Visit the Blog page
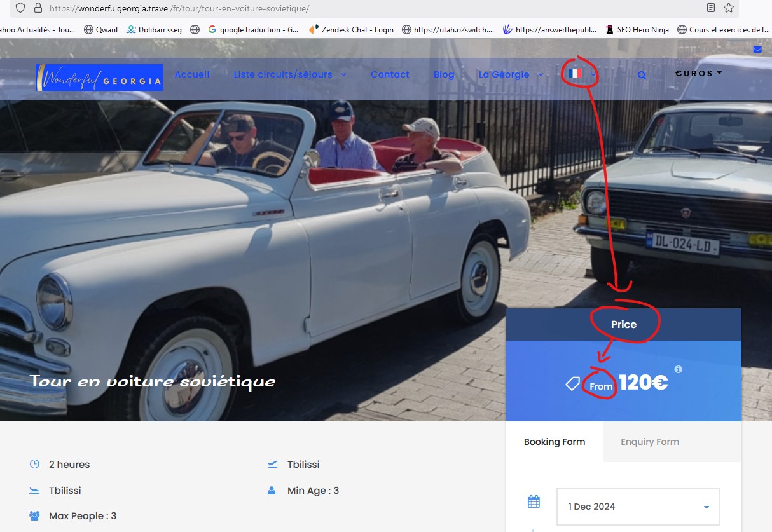Image resolution: width=772 pixels, height=532 pixels. pyautogui.click(x=444, y=74)
